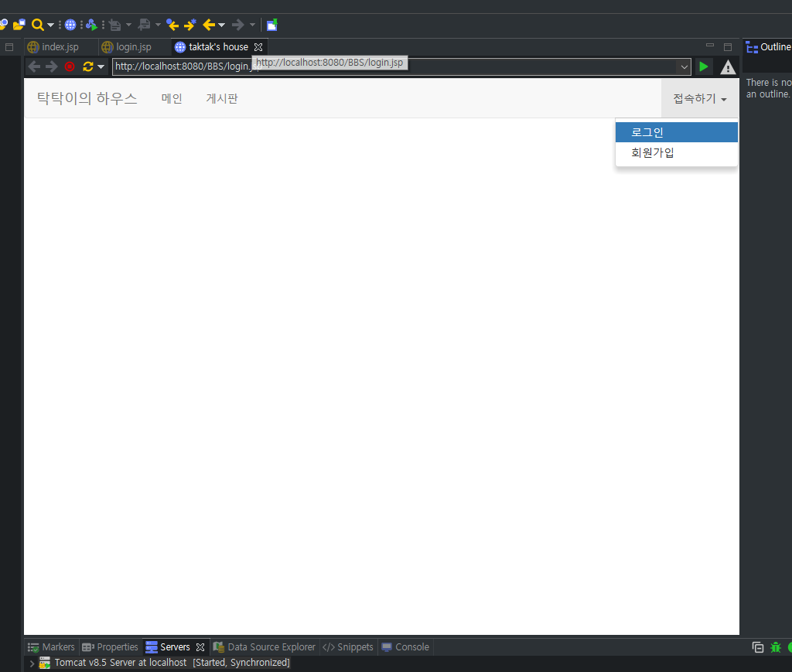This screenshot has width=792, height=672.
Task: Open the 게시판 navigation link
Action: tap(222, 98)
